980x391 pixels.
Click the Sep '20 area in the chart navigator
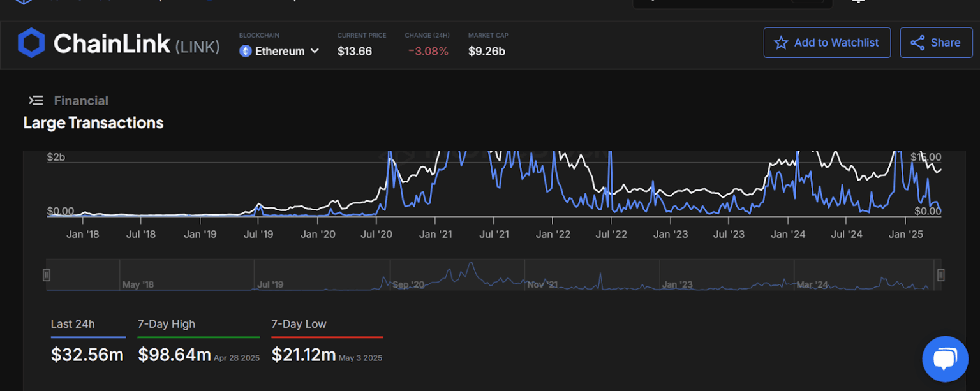coord(408,284)
